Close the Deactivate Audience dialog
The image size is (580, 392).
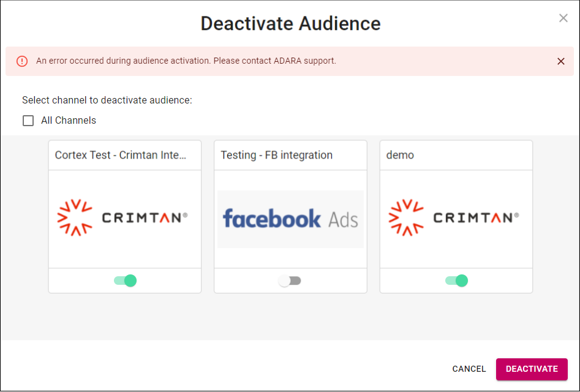pyautogui.click(x=563, y=18)
